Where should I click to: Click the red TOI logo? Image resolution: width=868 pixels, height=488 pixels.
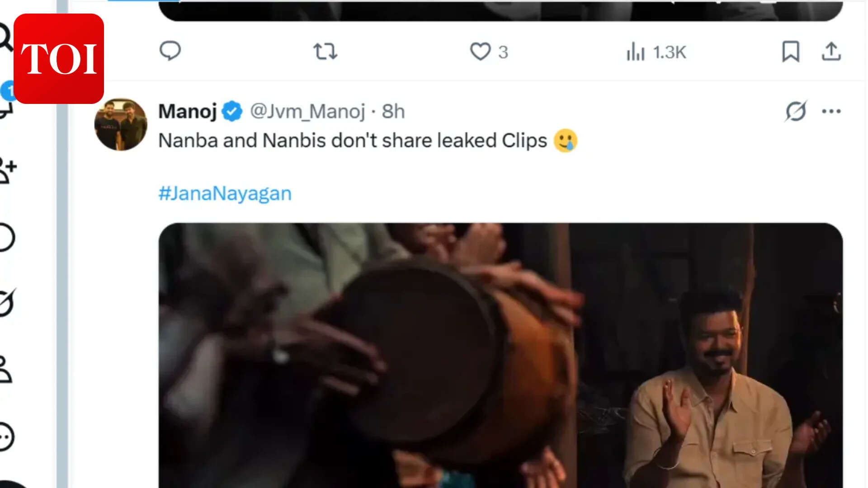click(x=59, y=59)
